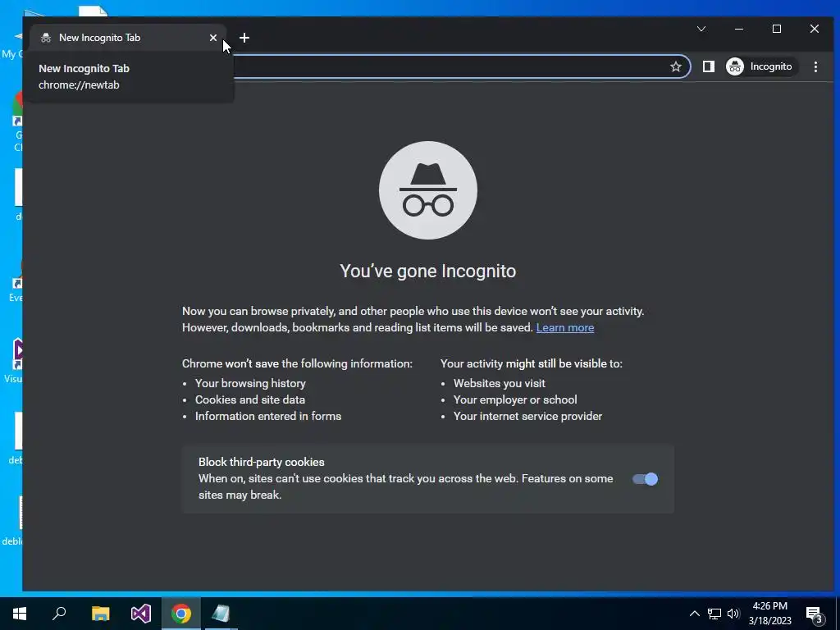
Task: Open a new tab with plus button
Action: tap(244, 38)
